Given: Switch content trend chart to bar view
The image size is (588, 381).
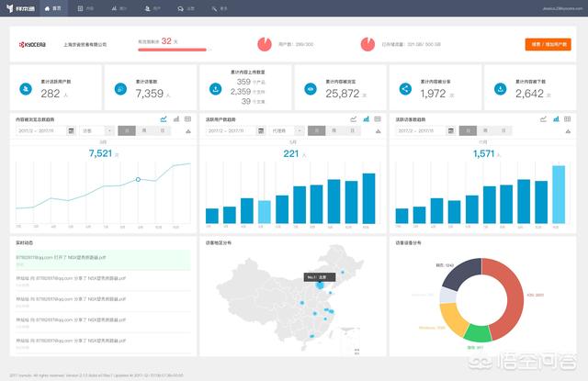Looking at the screenshot, I should coord(175,119).
